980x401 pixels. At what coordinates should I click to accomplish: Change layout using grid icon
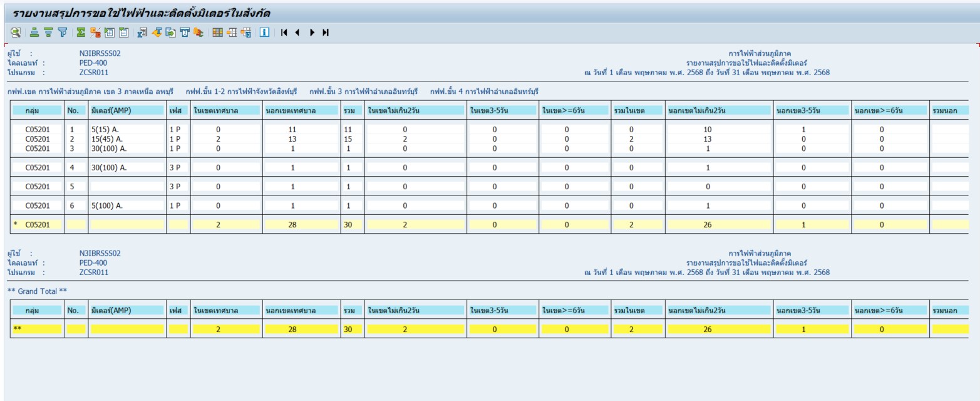tap(218, 33)
